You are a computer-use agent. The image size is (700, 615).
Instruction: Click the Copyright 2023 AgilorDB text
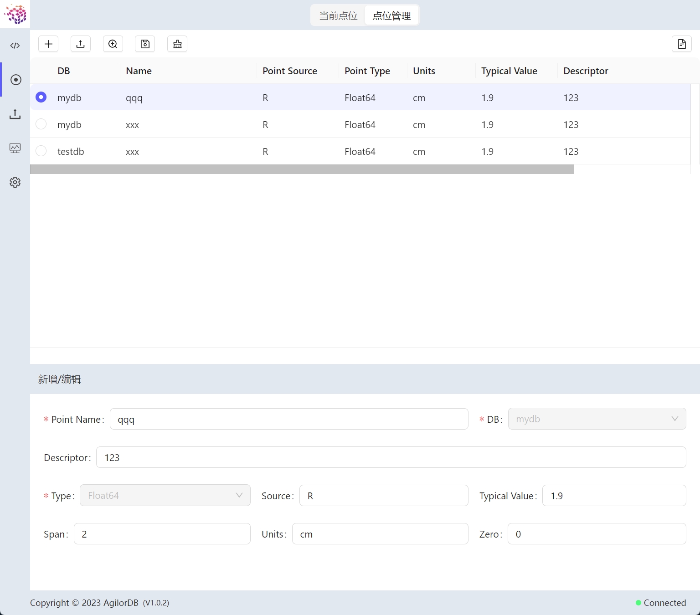click(84, 603)
